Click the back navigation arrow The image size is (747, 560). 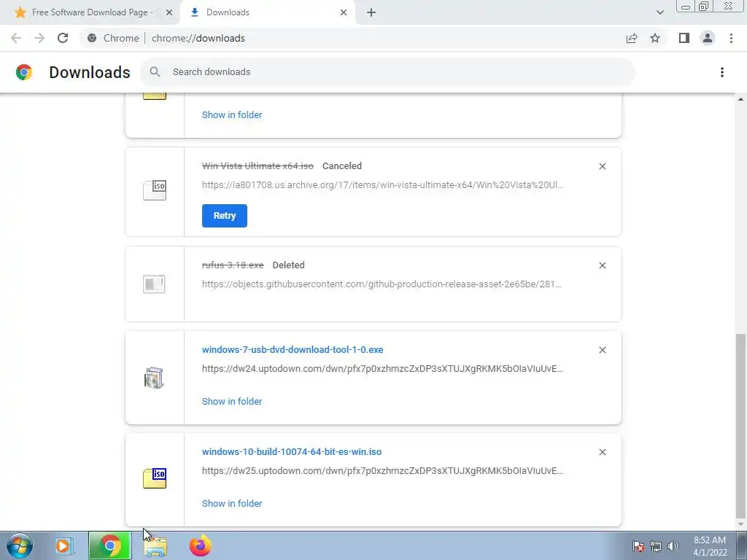tap(16, 38)
